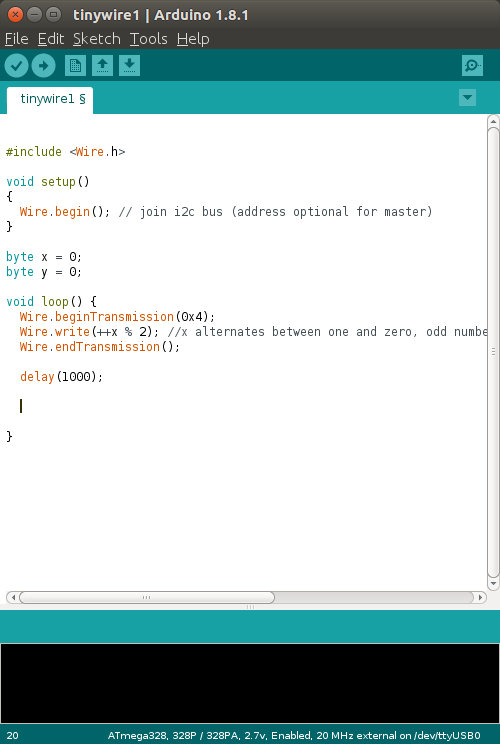
Task: Click the #include <Wire.h> line
Action: tap(65, 152)
